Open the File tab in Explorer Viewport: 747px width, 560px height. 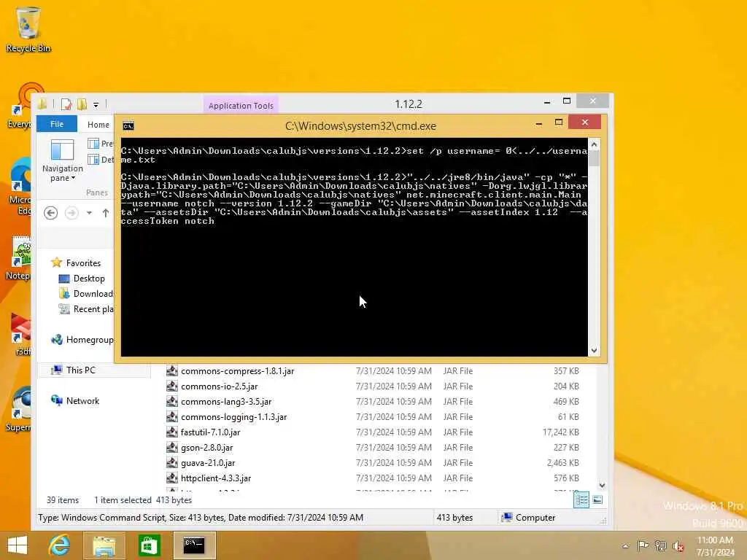pyautogui.click(x=57, y=124)
